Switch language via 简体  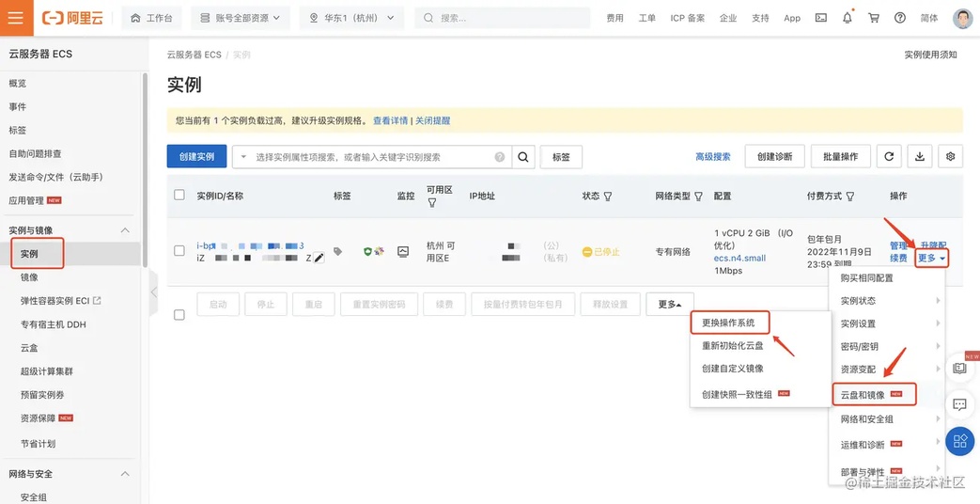929,18
